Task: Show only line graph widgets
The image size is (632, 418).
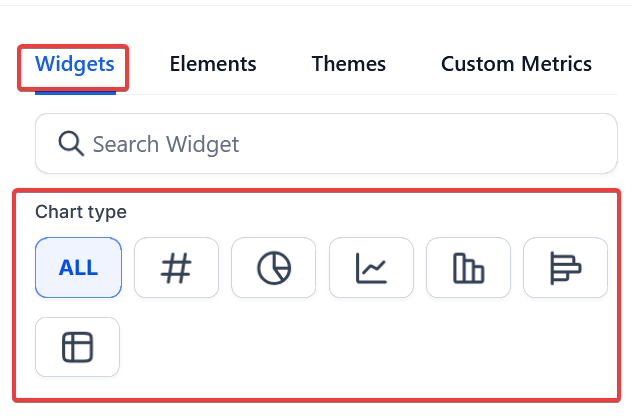Action: pos(371,267)
